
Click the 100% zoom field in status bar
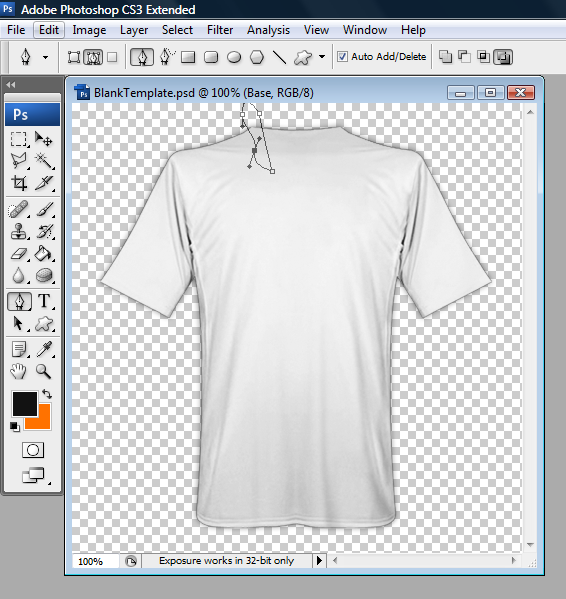(x=95, y=561)
